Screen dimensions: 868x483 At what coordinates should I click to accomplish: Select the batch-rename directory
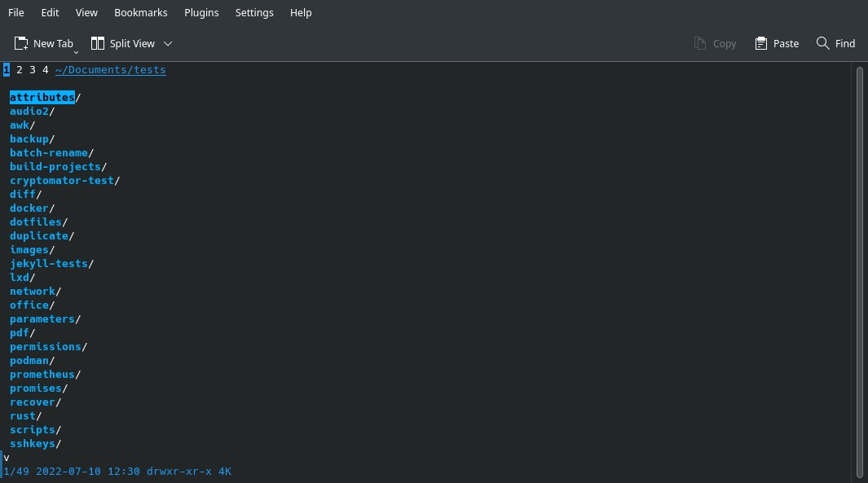(x=49, y=152)
